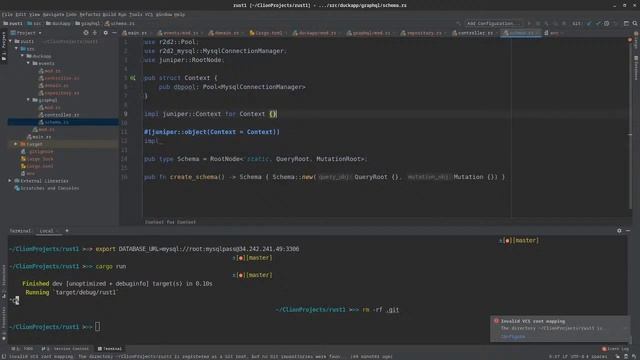Open the Help menu
Image resolution: width=640 pixels, height=360 pixels.
[x=180, y=14]
